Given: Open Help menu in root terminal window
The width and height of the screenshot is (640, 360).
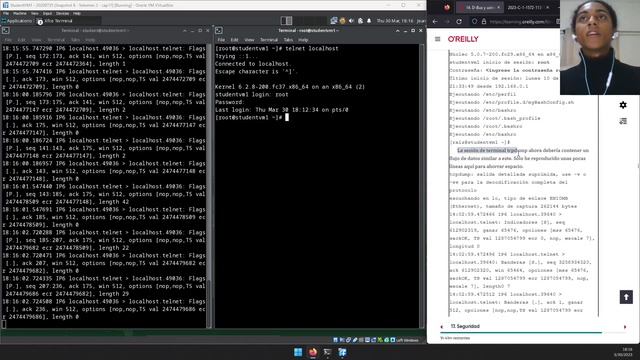Looking at the screenshot, I should tap(303, 40).
